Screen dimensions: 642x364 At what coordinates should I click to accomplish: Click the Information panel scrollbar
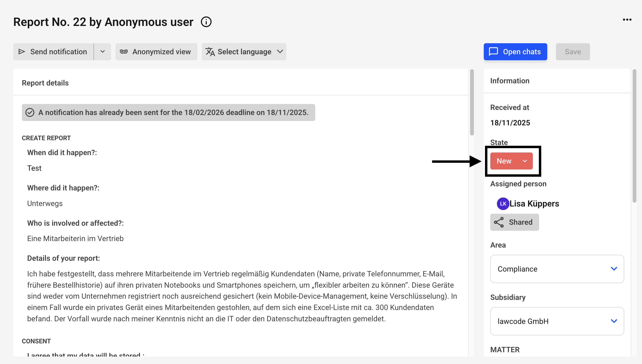point(634,136)
